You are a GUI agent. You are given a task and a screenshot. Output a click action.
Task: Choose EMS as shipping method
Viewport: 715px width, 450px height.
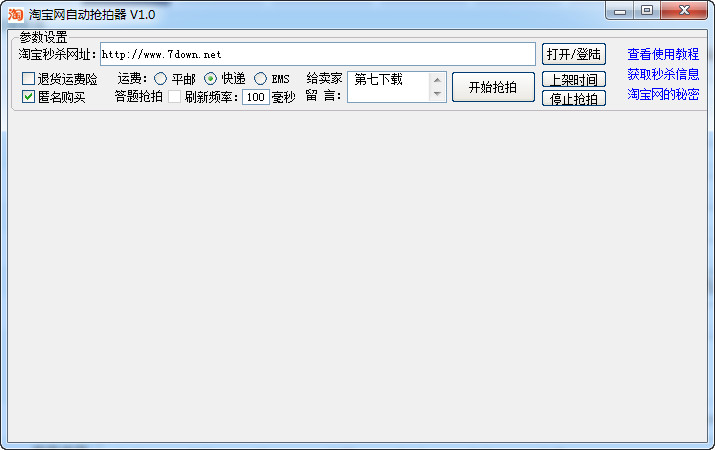[x=260, y=79]
